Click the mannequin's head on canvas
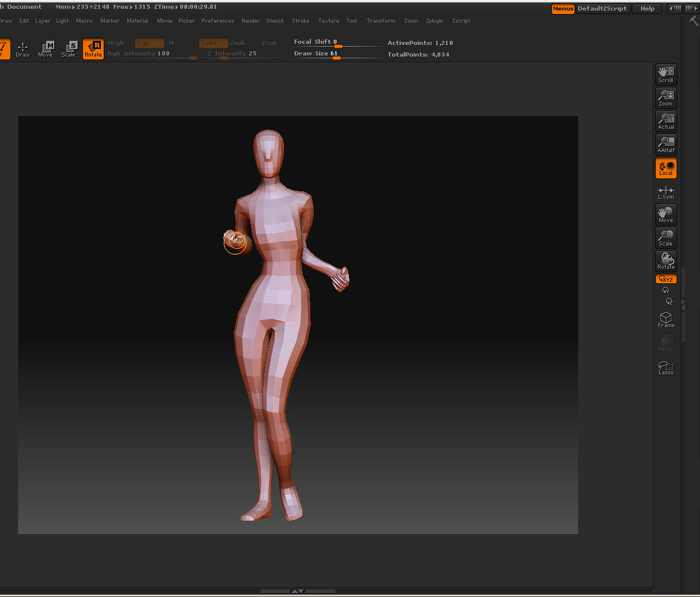The height and width of the screenshot is (597, 700). click(x=268, y=153)
